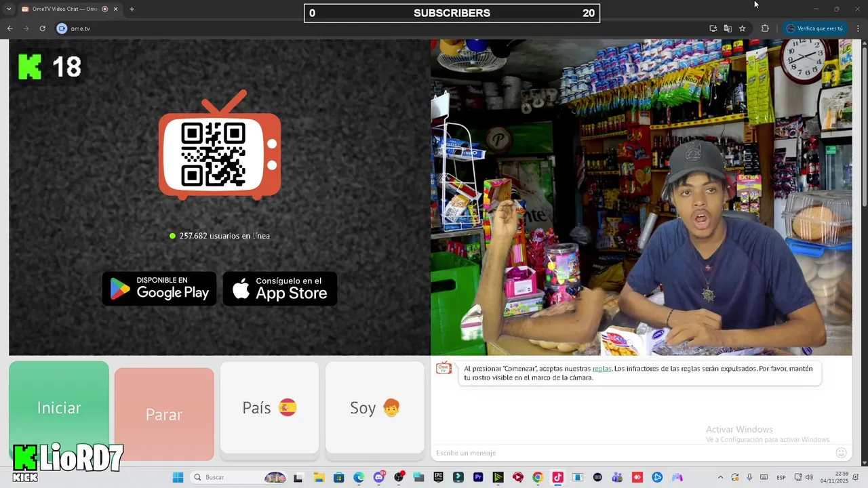This screenshot has width=868, height=488.
Task: Click the Iniciar button to start chat
Action: [x=59, y=408]
